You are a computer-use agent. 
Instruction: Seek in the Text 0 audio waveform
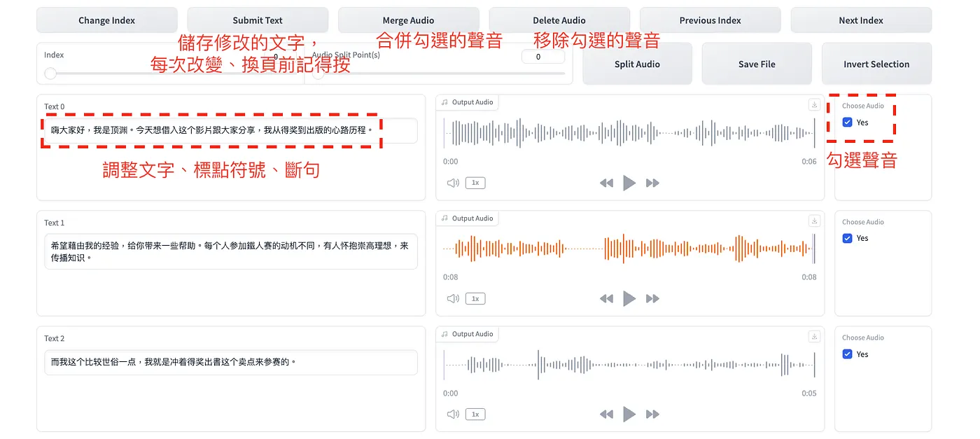click(x=629, y=133)
